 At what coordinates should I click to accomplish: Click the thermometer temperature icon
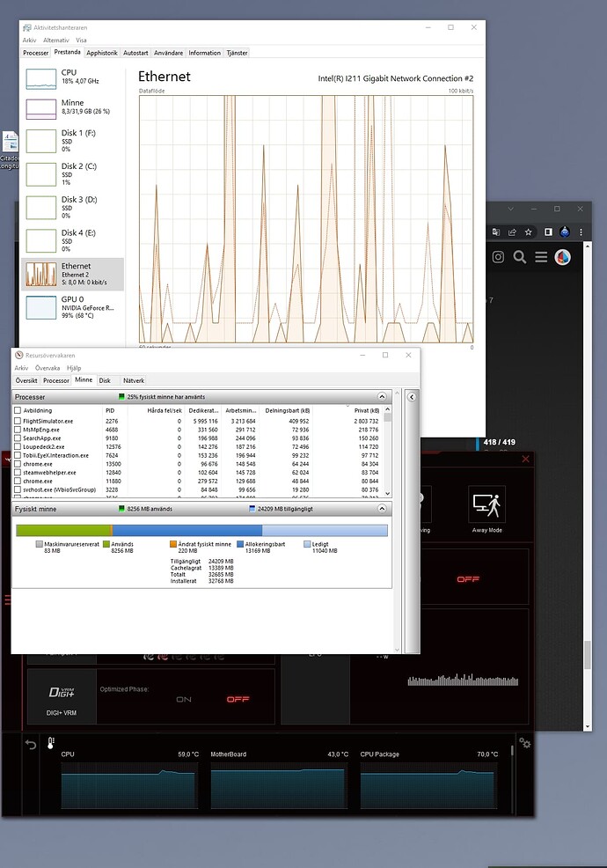pos(50,743)
